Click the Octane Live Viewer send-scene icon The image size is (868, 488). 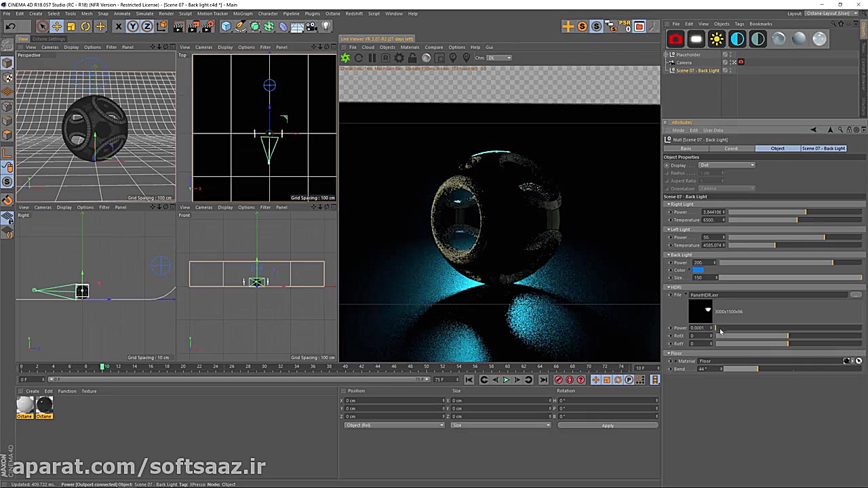point(345,58)
